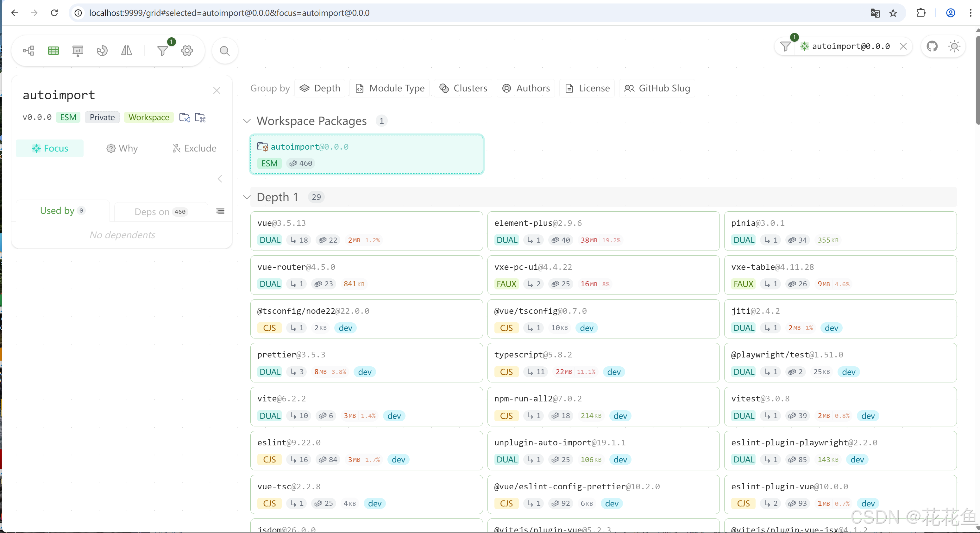Open the GitHub repository icon
980x533 pixels.
[x=932, y=46]
